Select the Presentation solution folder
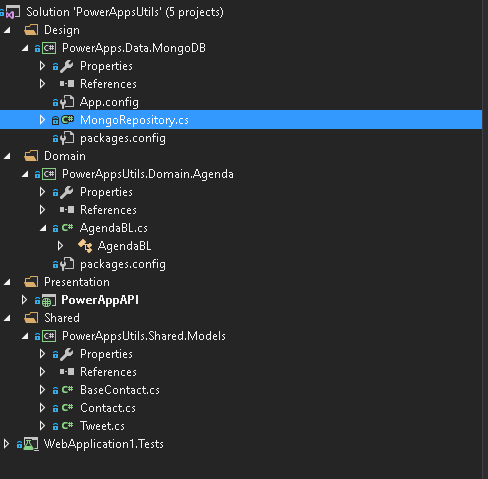The width and height of the screenshot is (488, 479). point(77,282)
